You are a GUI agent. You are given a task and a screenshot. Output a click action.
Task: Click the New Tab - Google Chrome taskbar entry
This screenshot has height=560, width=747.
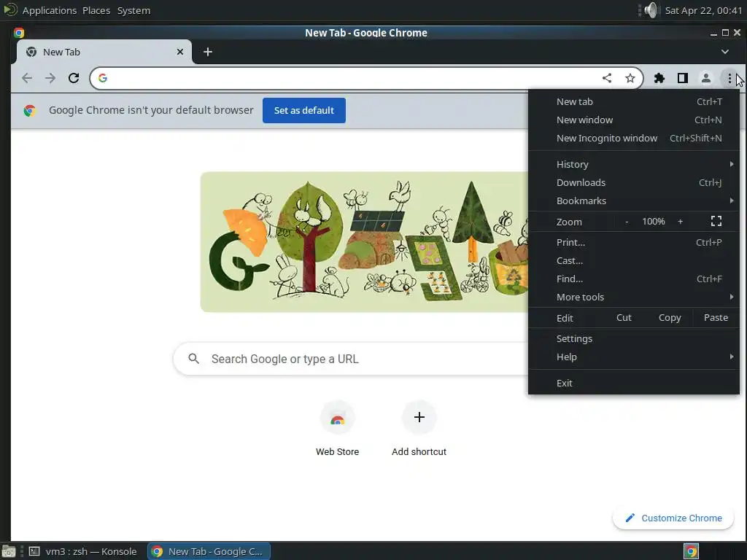tap(209, 551)
